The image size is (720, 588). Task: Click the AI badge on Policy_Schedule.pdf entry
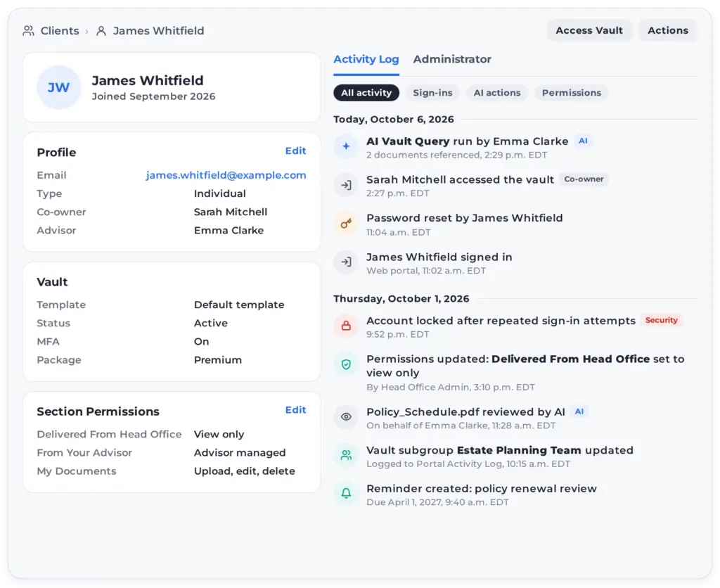click(x=579, y=411)
